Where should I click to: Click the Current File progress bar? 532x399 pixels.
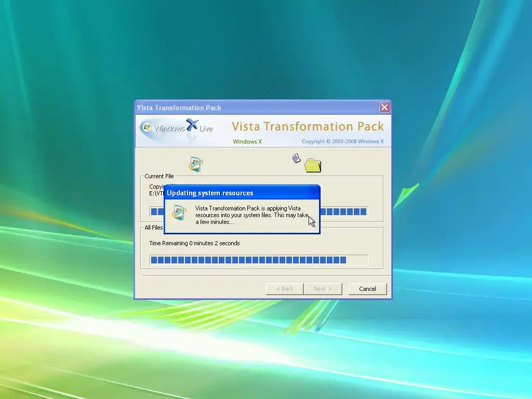click(x=259, y=211)
